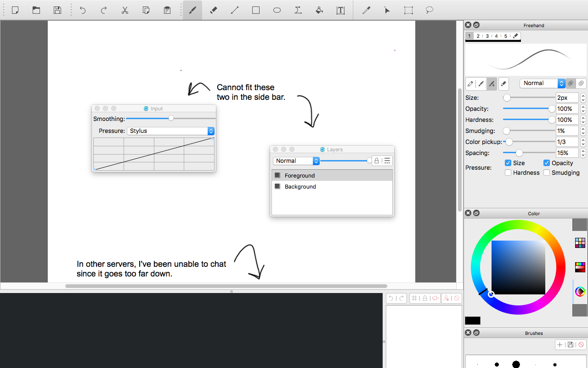This screenshot has width=588, height=368.
Task: Step the brush Size spinner
Action: [583, 98]
